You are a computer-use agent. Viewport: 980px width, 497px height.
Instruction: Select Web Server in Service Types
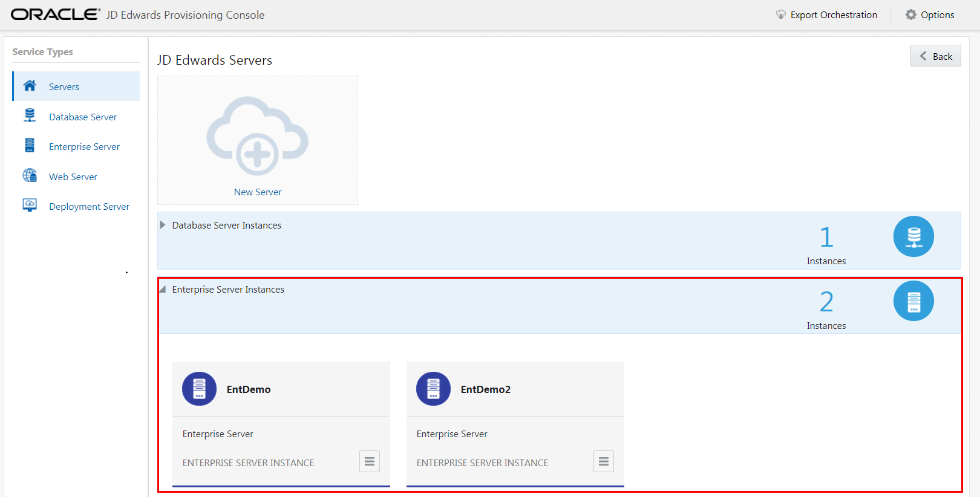(x=73, y=177)
